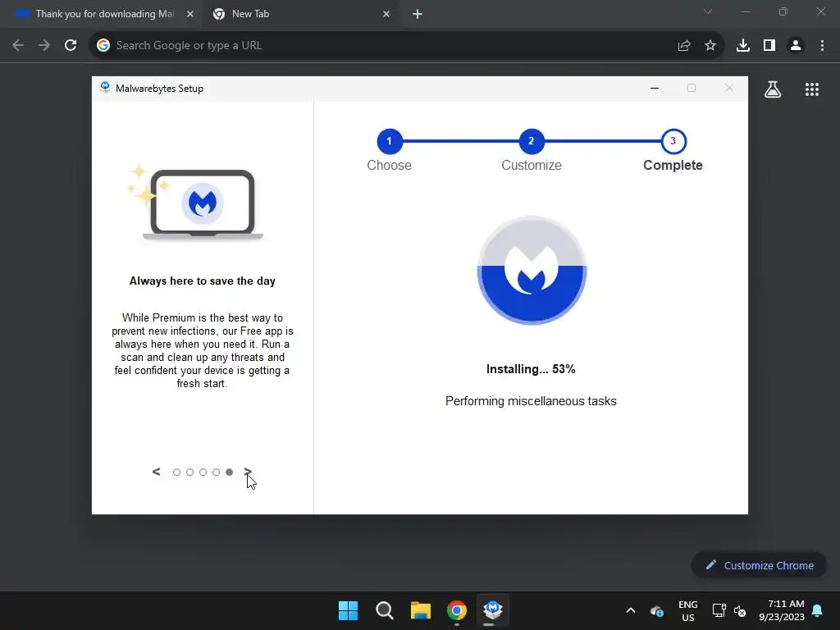Click step 1 Choose circle
Viewport: 840px width, 630px height.
(x=390, y=141)
